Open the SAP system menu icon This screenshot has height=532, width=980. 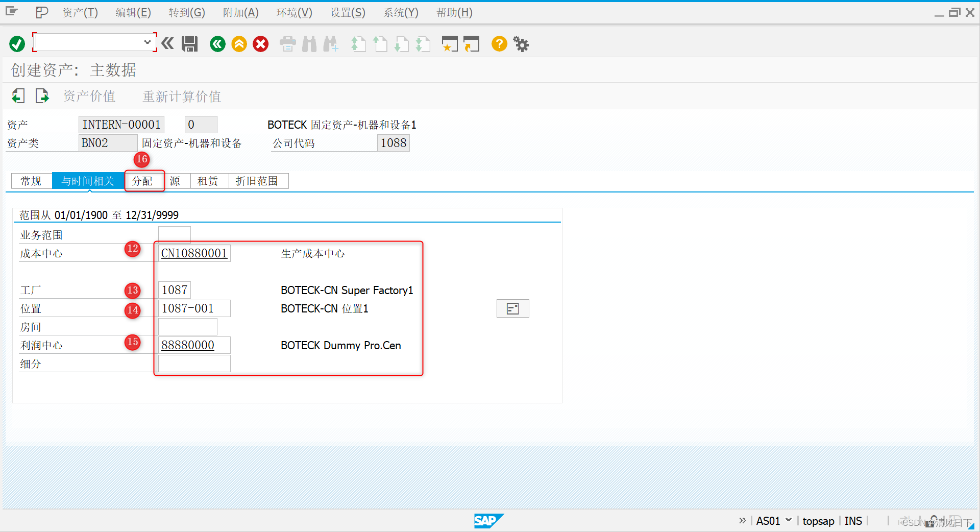point(12,12)
